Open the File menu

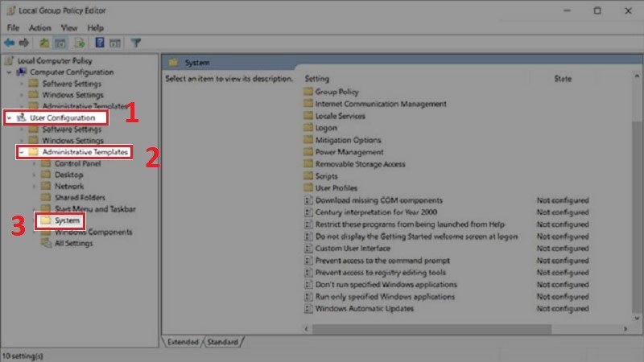pyautogui.click(x=13, y=28)
